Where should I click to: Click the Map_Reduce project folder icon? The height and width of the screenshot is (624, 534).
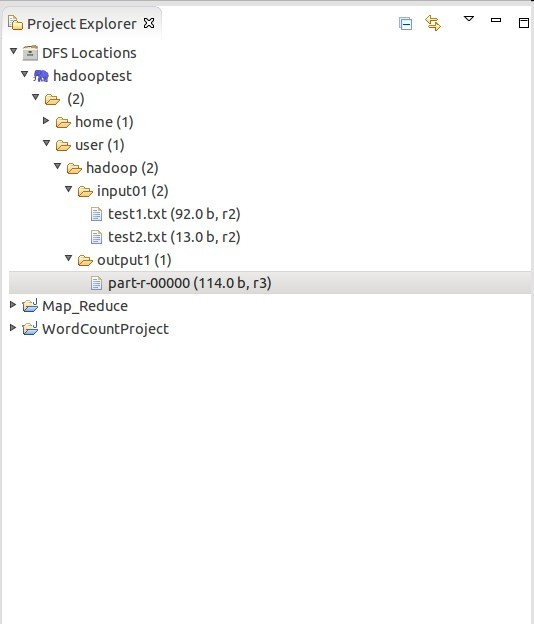pyautogui.click(x=30, y=306)
